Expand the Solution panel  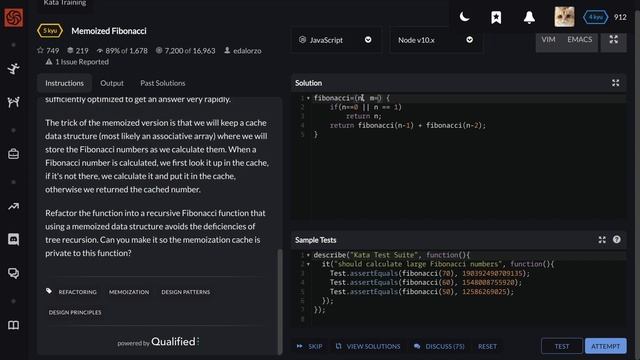(x=616, y=83)
